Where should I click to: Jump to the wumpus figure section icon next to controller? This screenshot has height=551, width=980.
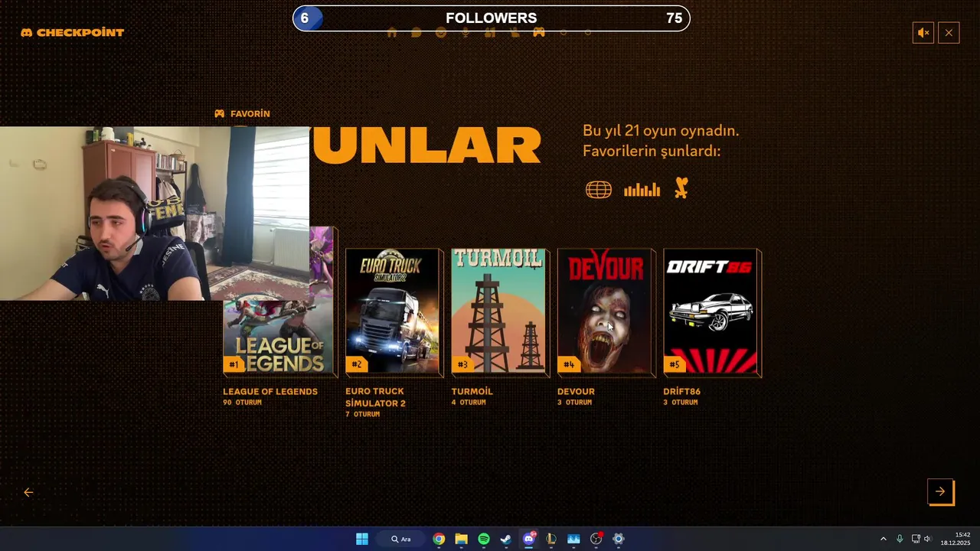point(514,33)
